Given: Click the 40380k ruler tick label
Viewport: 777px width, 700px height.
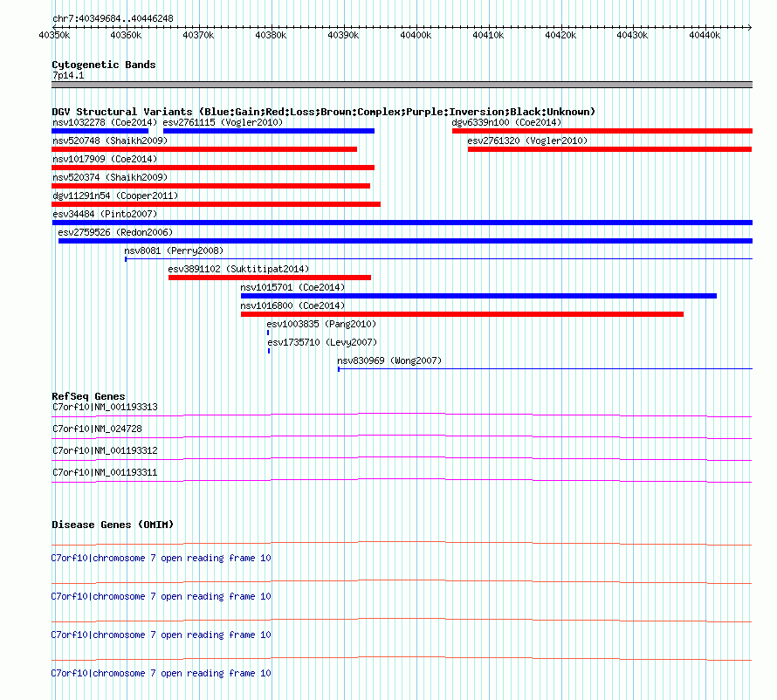Looking at the screenshot, I should pos(271,35).
